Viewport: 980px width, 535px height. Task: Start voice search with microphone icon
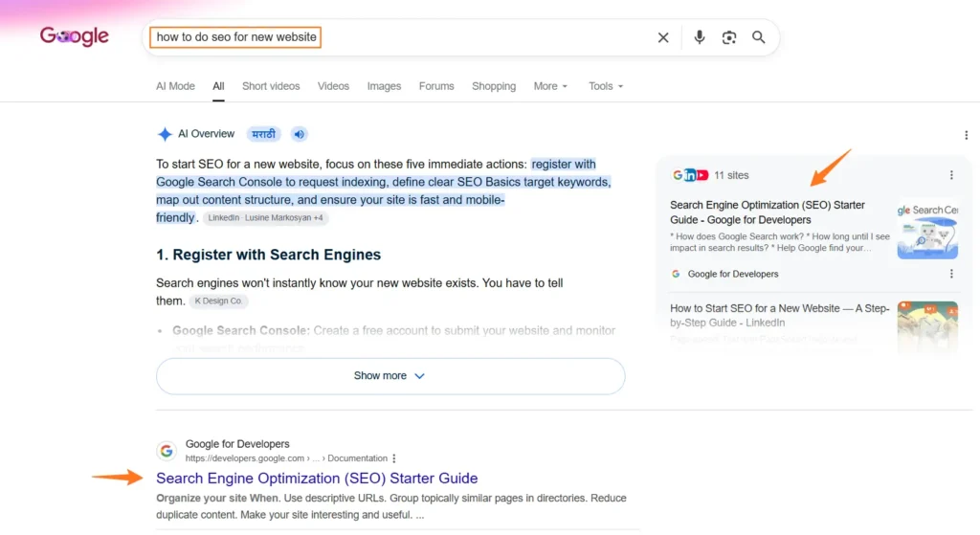700,37
